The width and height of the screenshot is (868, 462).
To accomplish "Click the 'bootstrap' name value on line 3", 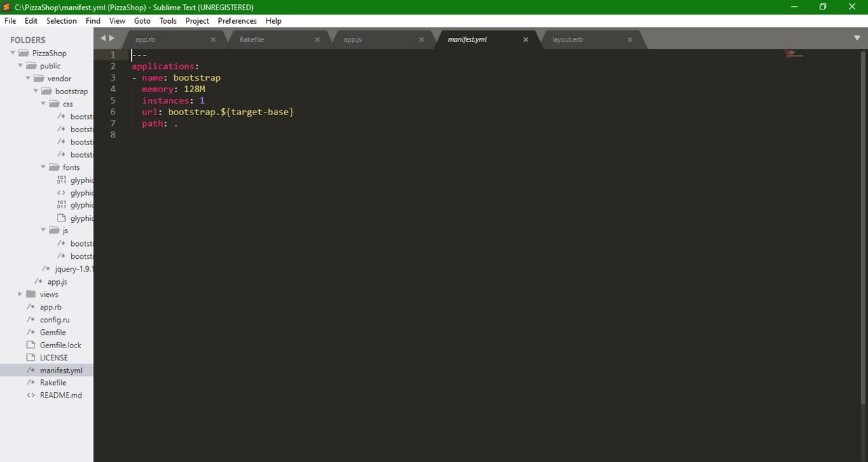I will 197,78.
